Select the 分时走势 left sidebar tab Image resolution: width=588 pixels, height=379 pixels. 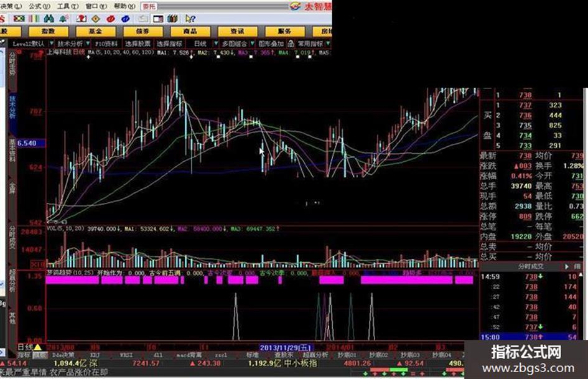click(12, 64)
